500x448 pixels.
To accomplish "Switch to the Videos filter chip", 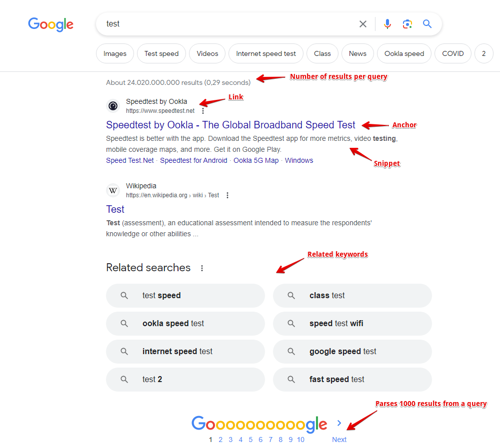I will (207, 53).
